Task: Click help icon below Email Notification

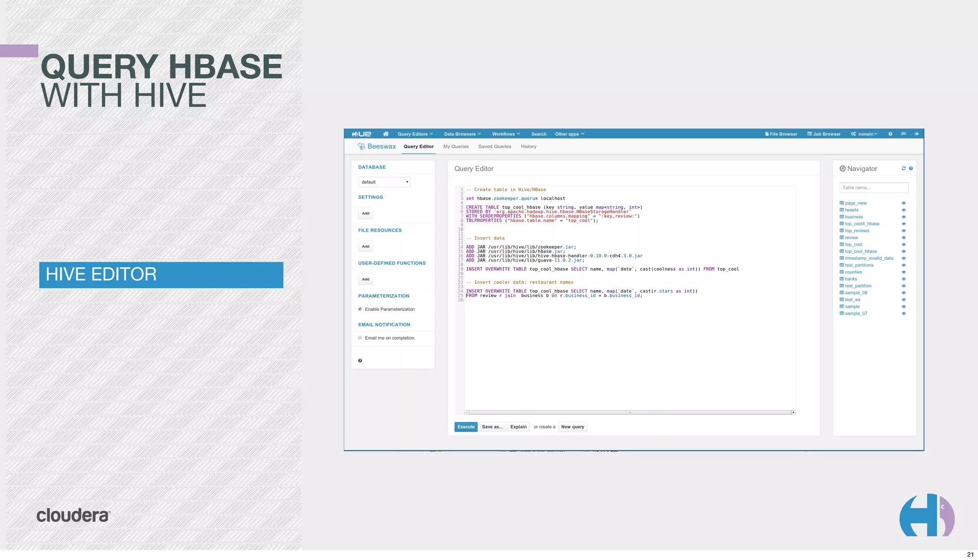Action: (x=360, y=361)
